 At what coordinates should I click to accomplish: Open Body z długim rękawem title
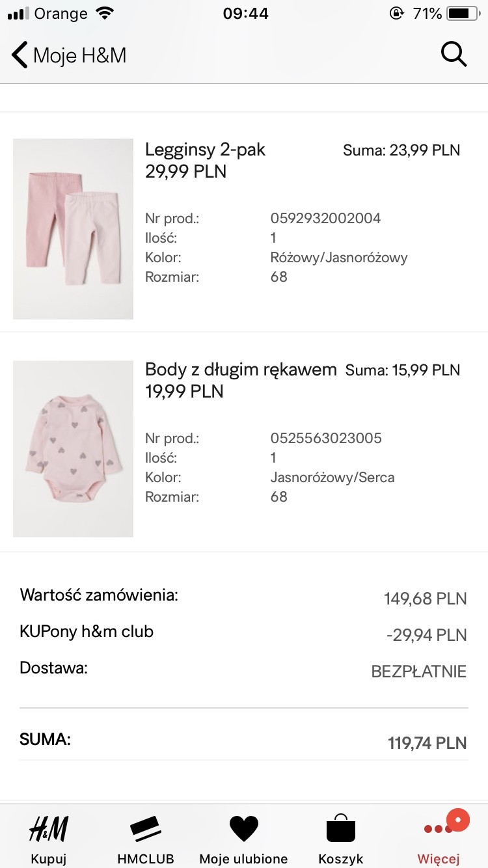[241, 370]
